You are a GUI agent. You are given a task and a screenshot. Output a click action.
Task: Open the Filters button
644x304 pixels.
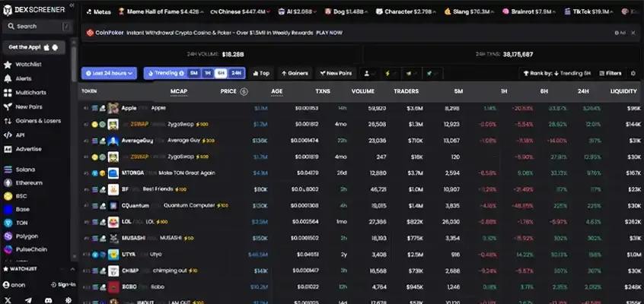pos(611,74)
